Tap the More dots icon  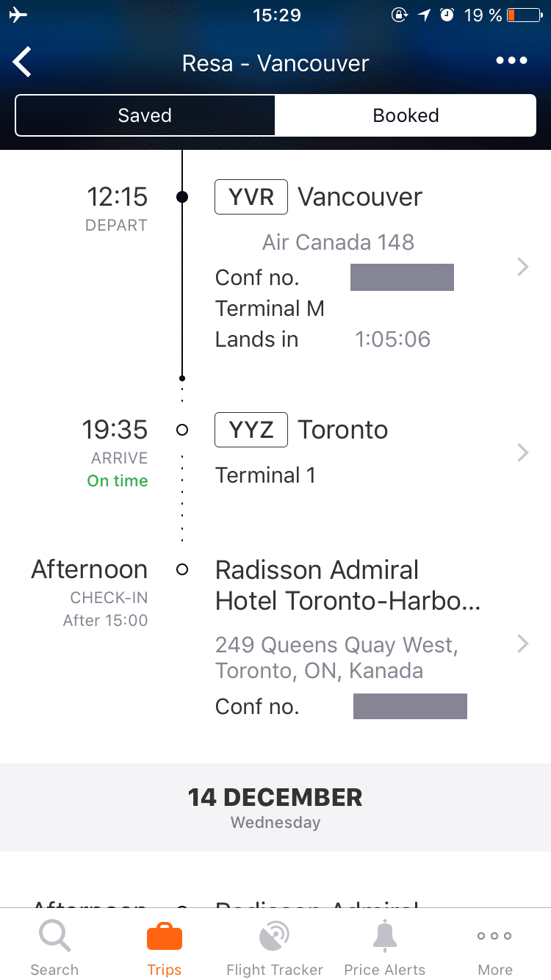point(495,937)
